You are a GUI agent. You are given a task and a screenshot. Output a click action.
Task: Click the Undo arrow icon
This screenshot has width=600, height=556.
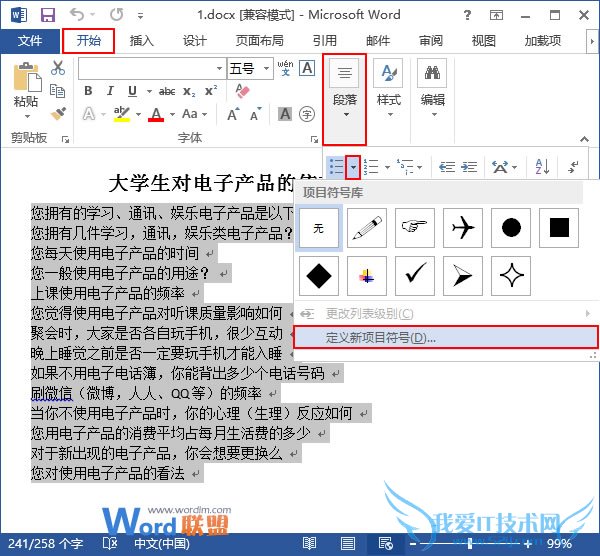(x=77, y=15)
